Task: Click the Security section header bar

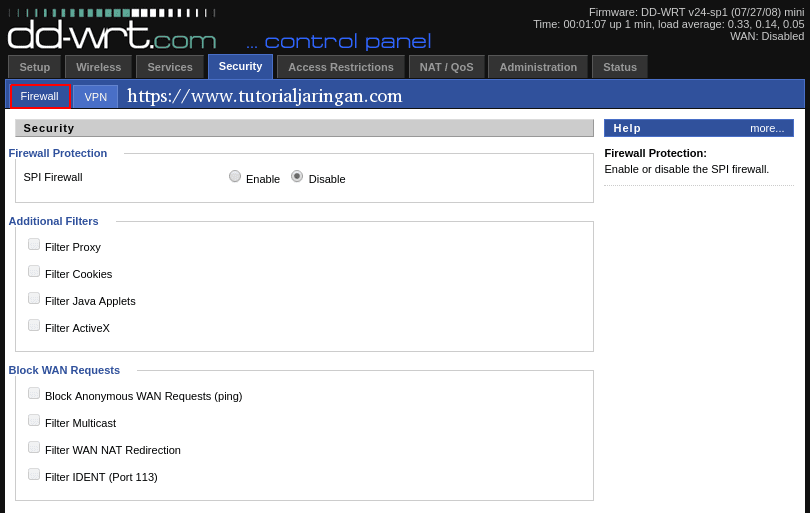Action: (x=304, y=128)
